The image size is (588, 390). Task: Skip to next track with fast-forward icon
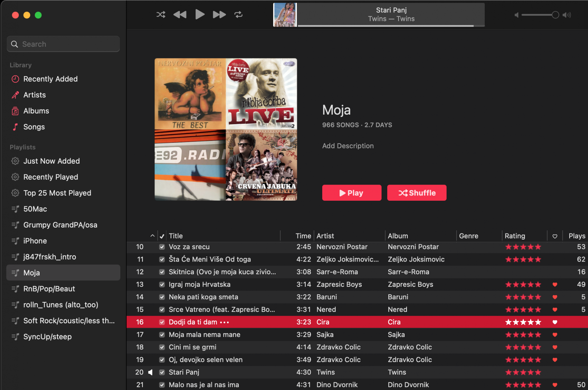click(x=219, y=14)
